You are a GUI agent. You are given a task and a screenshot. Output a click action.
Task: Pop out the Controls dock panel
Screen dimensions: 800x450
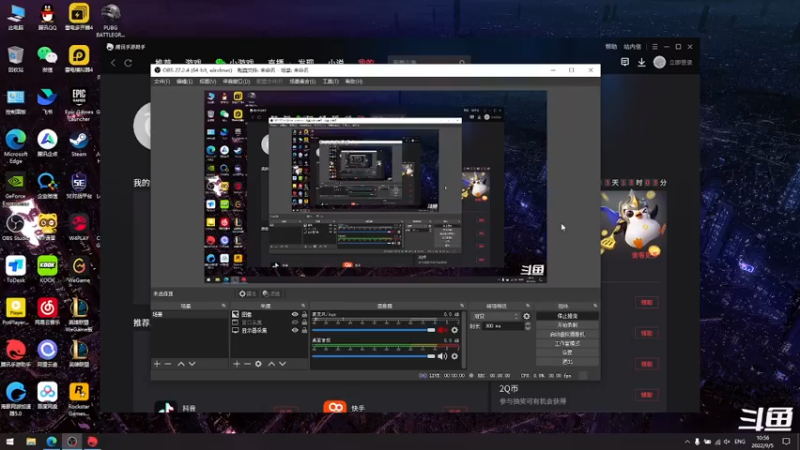click(x=595, y=306)
